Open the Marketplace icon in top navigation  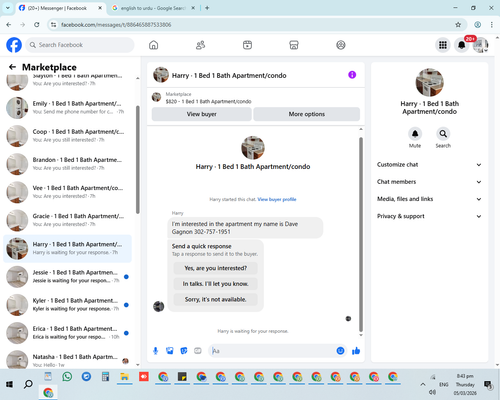pyautogui.click(x=294, y=45)
